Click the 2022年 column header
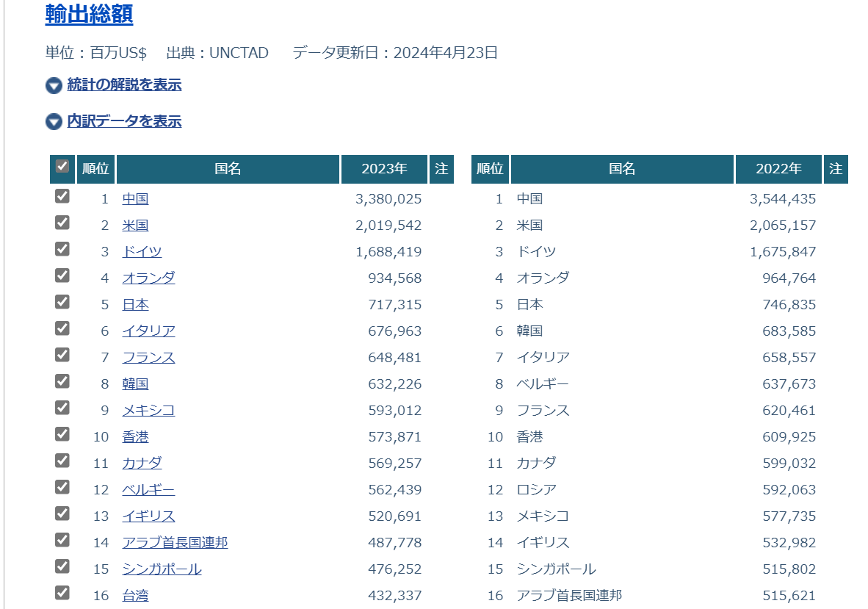The width and height of the screenshot is (868, 609). click(x=778, y=169)
